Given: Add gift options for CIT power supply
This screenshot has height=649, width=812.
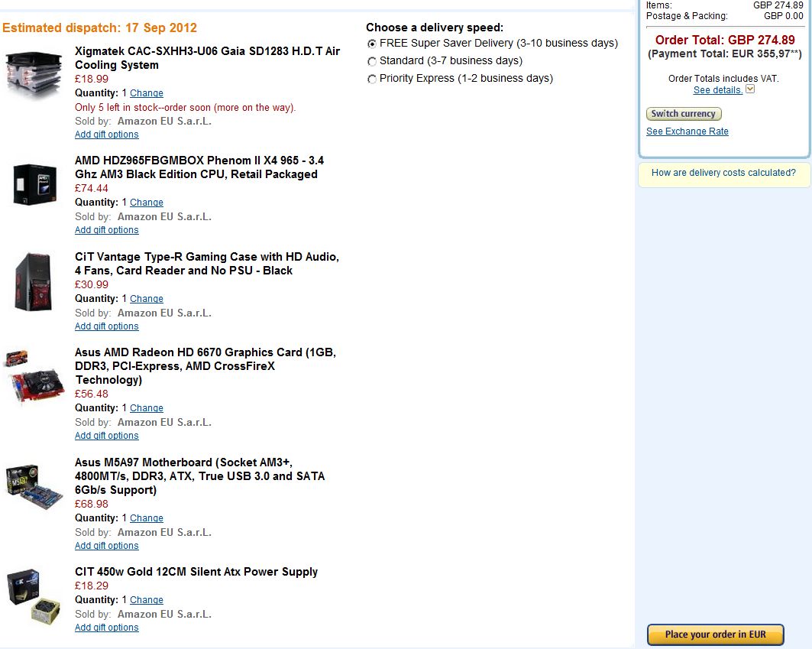Looking at the screenshot, I should click(x=107, y=628).
